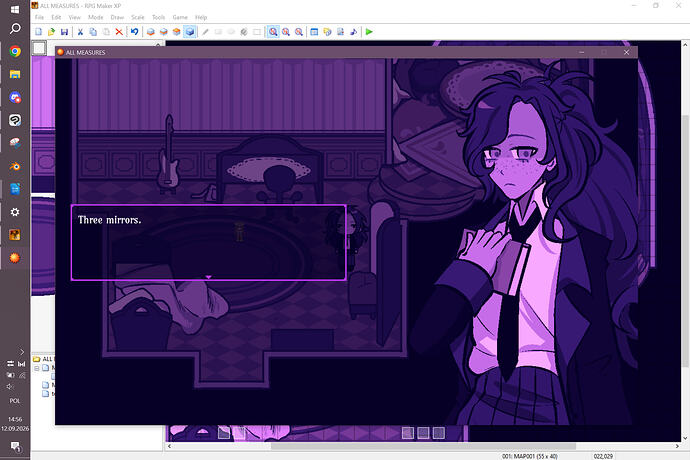Start a playtest with the green arrow
The image size is (690, 460).
coord(369,32)
